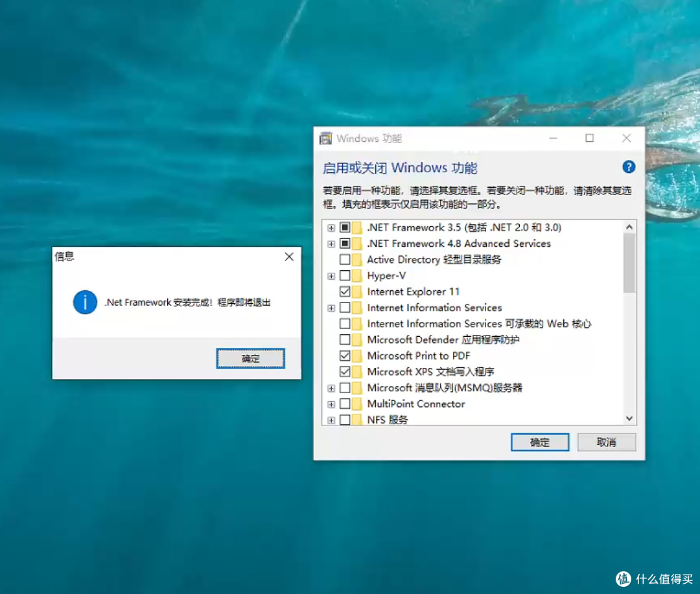The image size is (700, 594).
Task: Select .NET Framework 4.8 Advanced Services label
Action: [459, 244]
